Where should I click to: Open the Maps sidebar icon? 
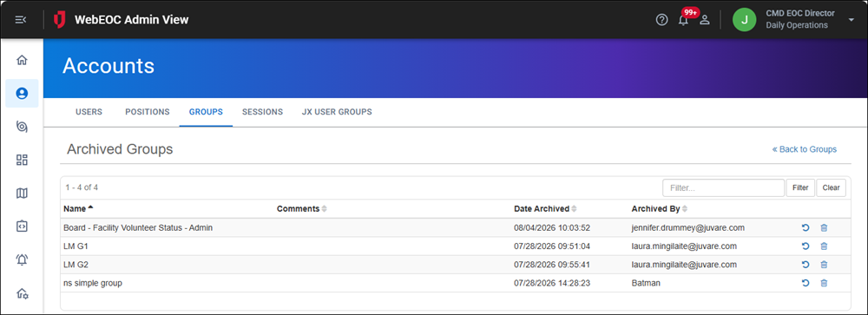22,194
